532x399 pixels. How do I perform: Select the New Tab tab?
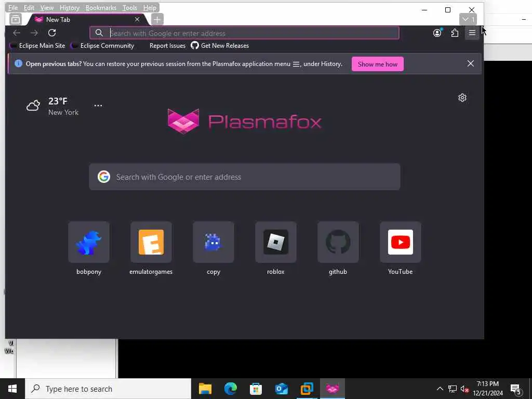(87, 20)
